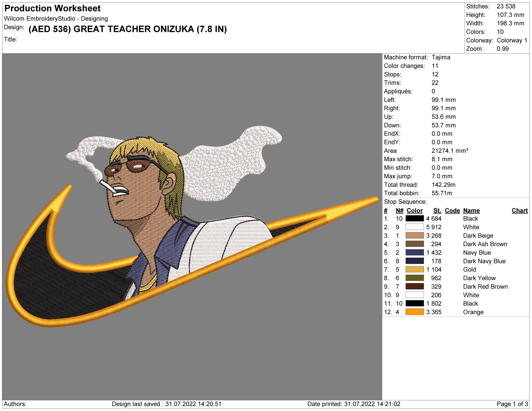Select the Dark Beige color swatch

(415, 236)
